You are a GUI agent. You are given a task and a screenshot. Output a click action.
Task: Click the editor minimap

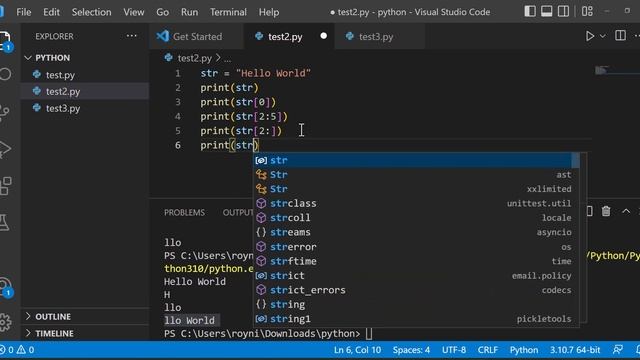click(x=616, y=71)
